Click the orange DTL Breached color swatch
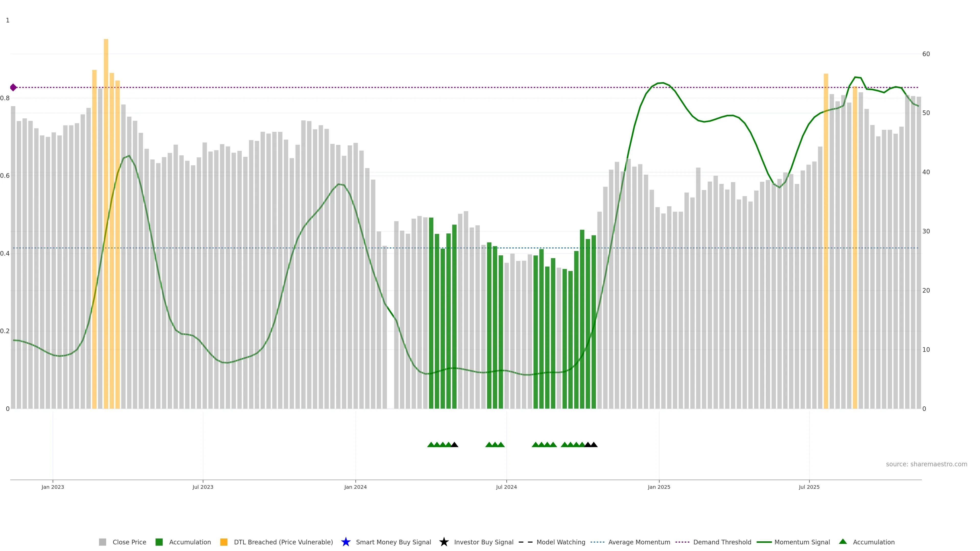This screenshot has width=980, height=551. click(224, 542)
